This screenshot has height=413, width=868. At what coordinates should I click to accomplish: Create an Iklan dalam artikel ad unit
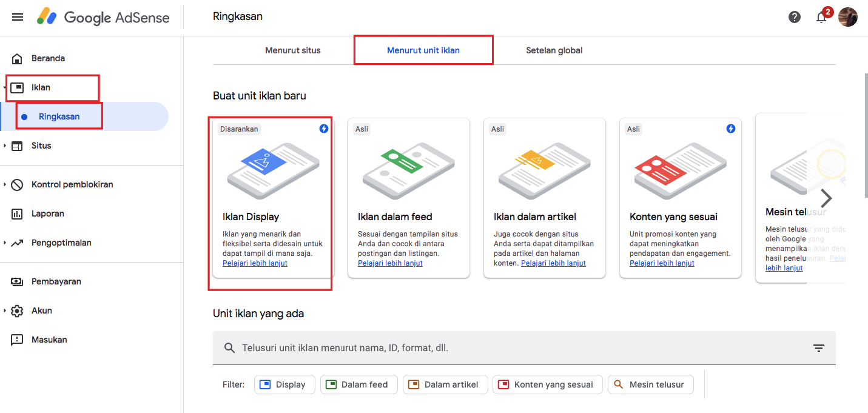pyautogui.click(x=544, y=197)
